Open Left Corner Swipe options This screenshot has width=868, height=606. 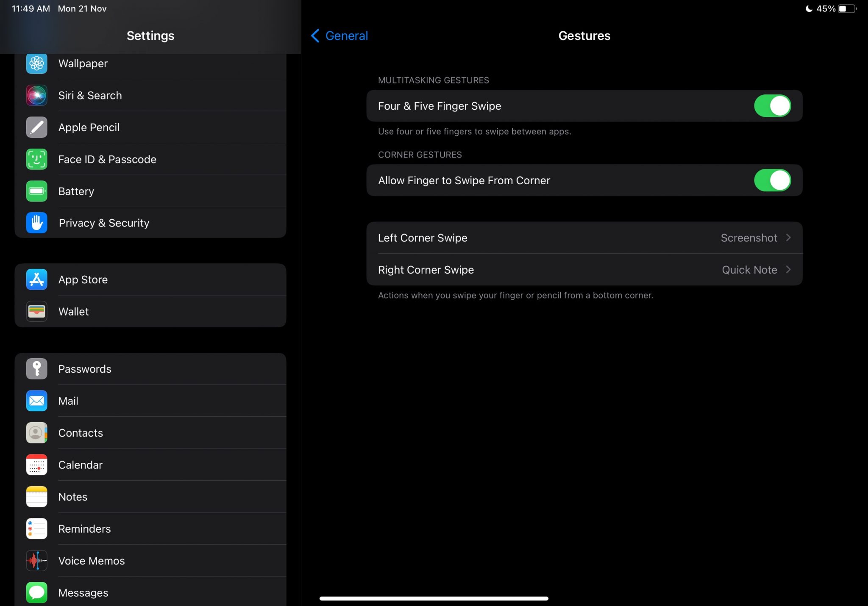pos(585,238)
